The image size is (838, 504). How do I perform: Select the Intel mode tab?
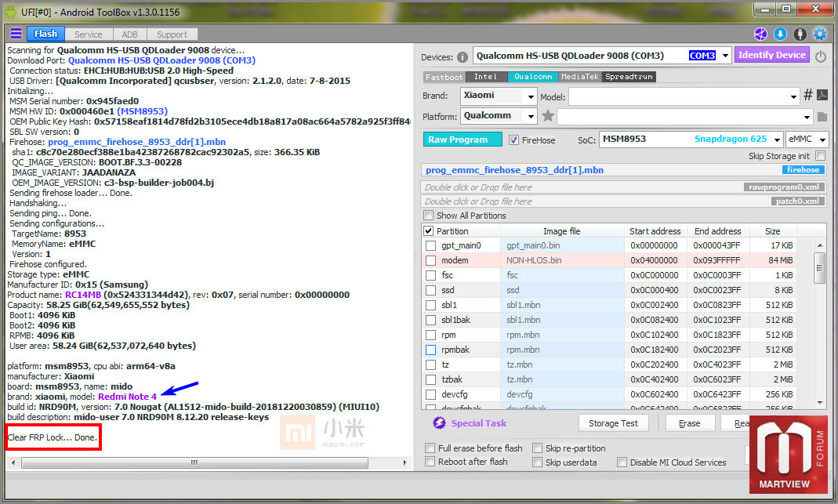[486, 77]
